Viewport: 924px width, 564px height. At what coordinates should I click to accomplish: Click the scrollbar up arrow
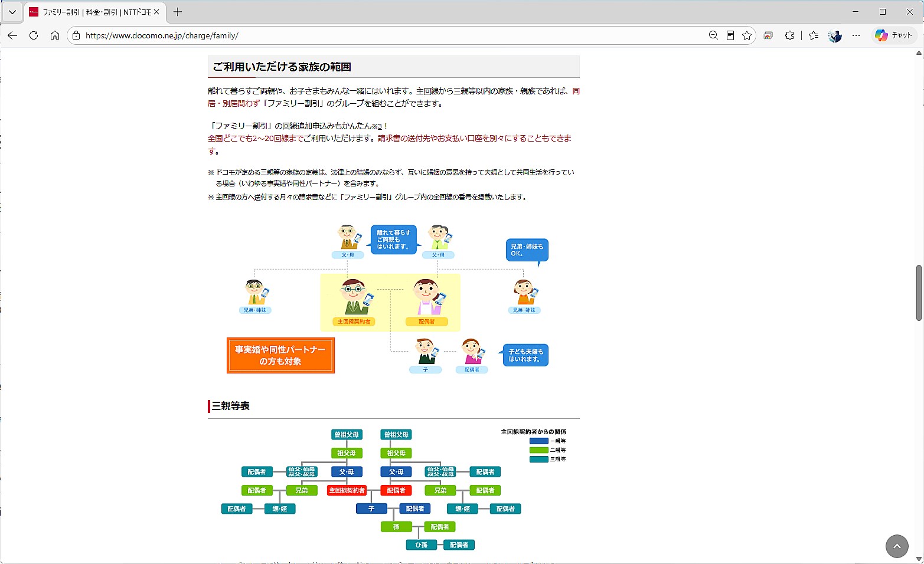919,53
